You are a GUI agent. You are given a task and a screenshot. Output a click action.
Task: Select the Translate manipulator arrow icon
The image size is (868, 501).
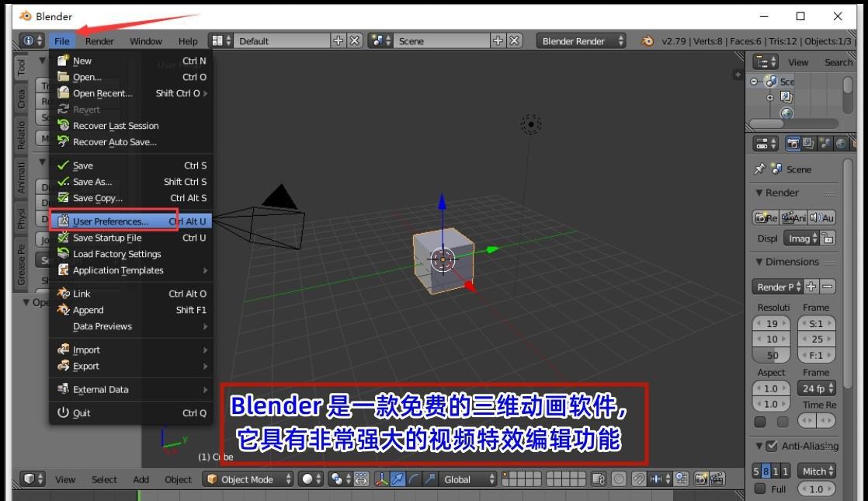[398, 479]
